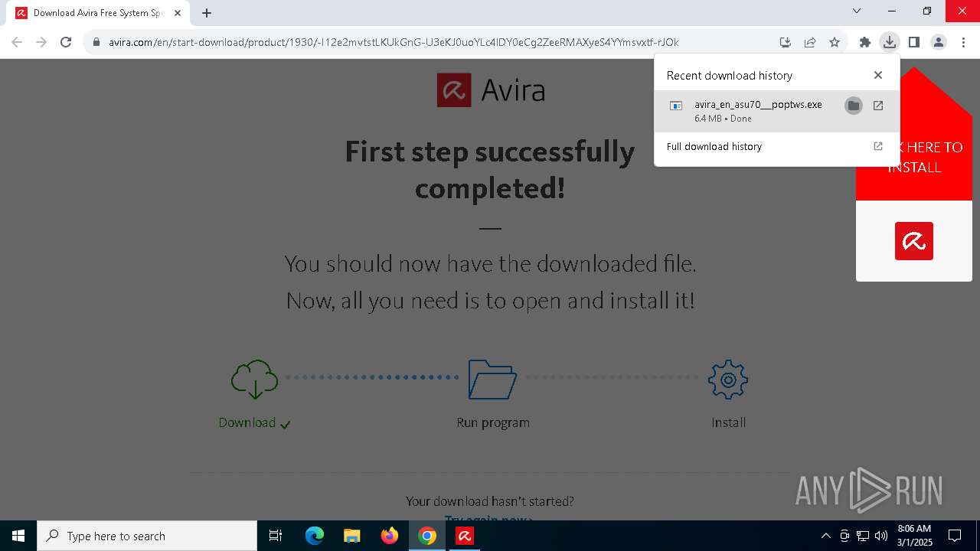Viewport: 980px width, 551px height.
Task: Click the Avira icon in install banner
Action: click(x=914, y=241)
